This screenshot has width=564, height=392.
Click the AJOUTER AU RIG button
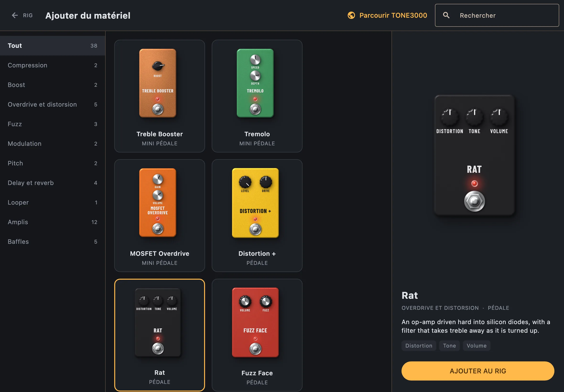(x=477, y=371)
